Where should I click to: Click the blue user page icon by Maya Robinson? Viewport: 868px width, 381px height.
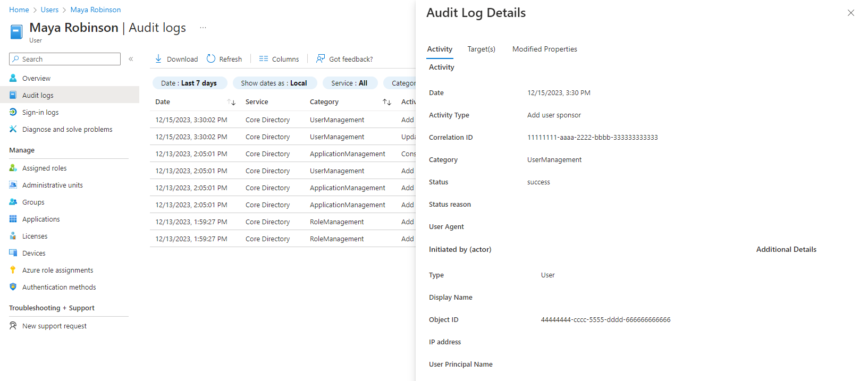16,32
